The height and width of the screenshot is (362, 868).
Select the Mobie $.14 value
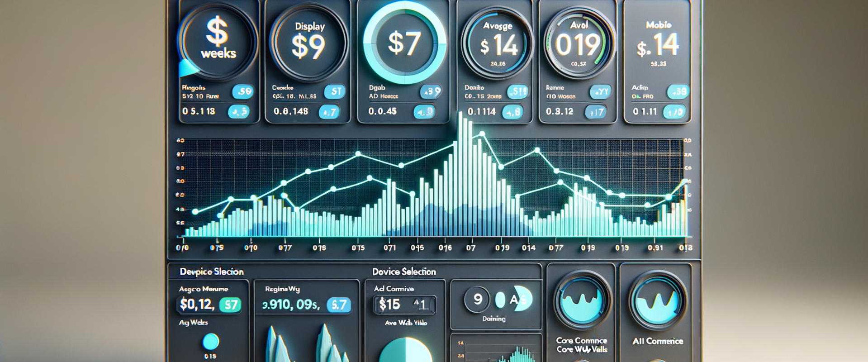658,45
